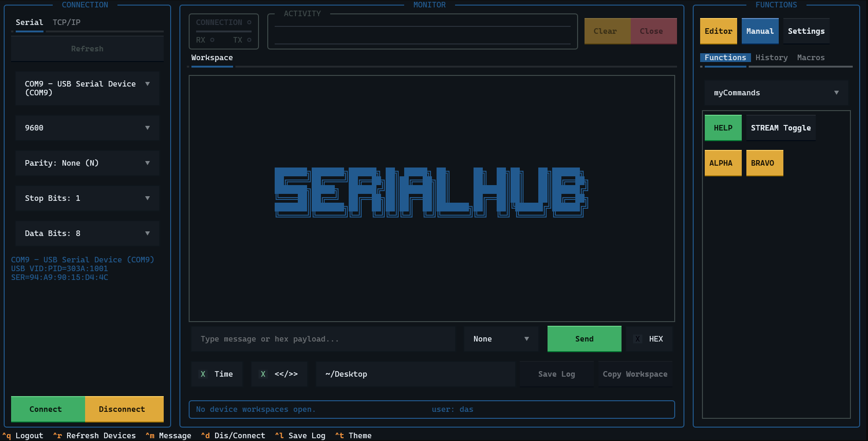Click the ^r Refresh Devices footer shortcut
Viewport: 868px width, 441px height.
[x=94, y=435]
